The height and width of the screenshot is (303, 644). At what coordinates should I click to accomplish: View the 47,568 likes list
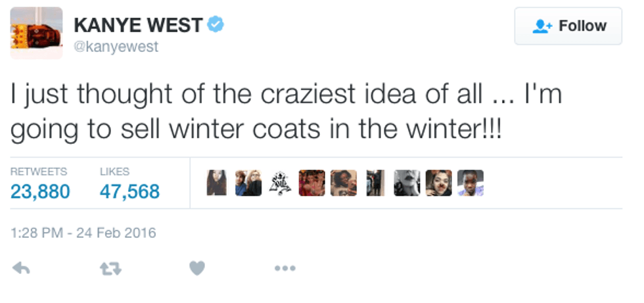tap(129, 191)
